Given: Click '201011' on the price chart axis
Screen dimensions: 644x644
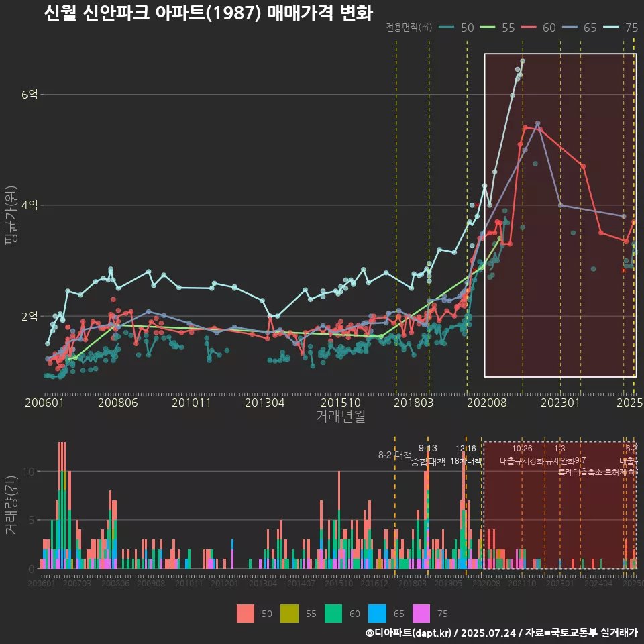Looking at the screenshot, I should click(191, 402).
